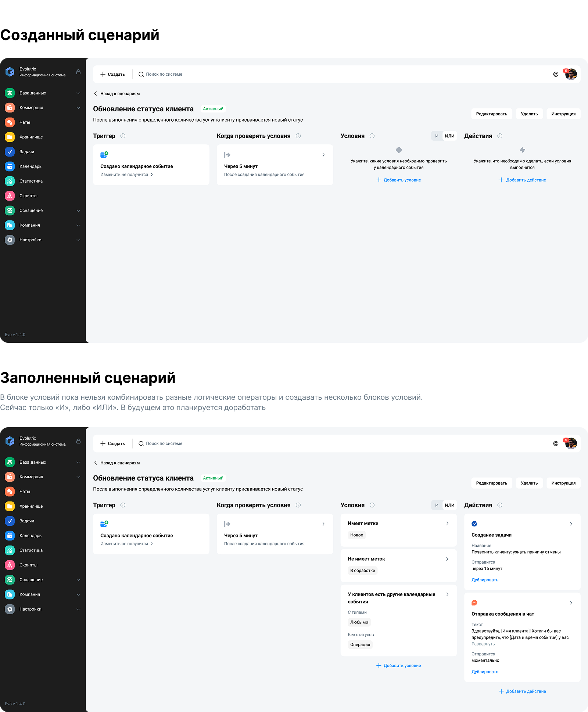Click Операция status tag in conditions

(x=360, y=645)
